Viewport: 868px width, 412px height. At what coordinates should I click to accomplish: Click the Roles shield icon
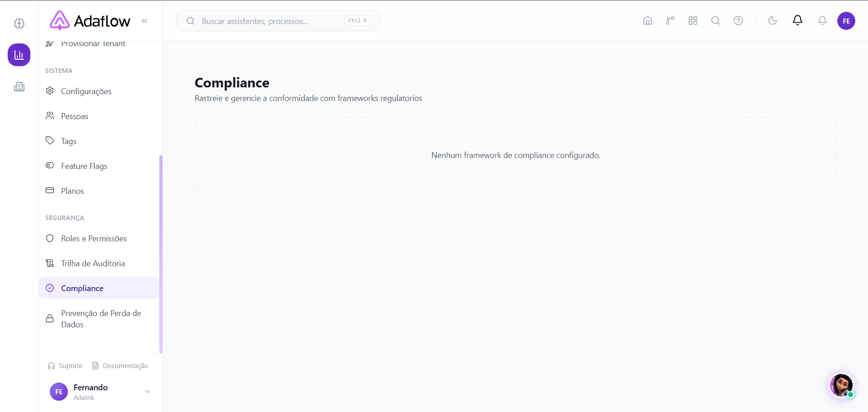click(50, 238)
